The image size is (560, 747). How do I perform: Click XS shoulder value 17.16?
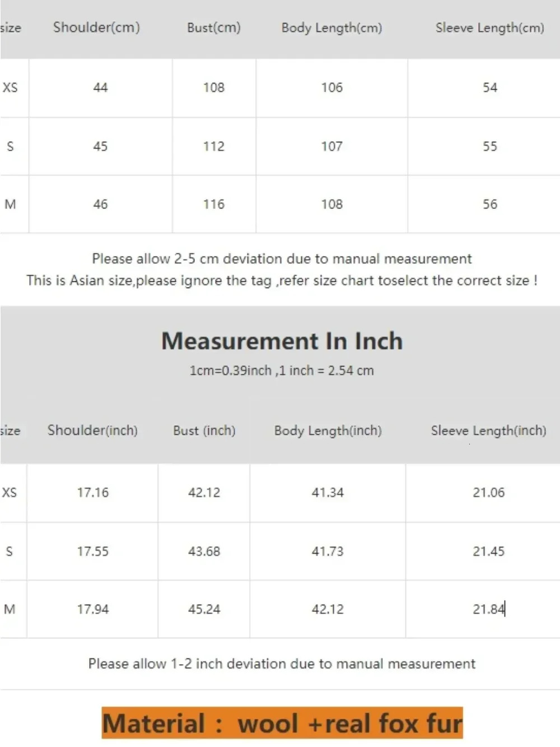[93, 493]
